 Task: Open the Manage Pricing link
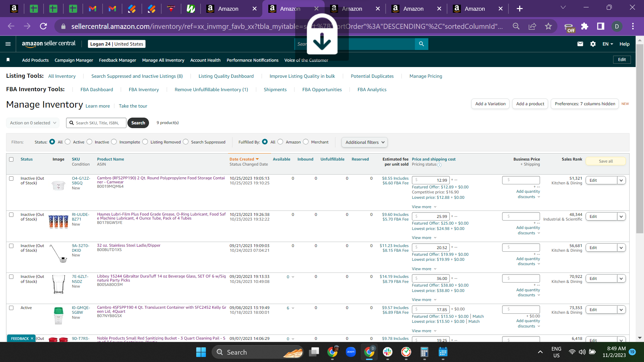[x=426, y=76]
